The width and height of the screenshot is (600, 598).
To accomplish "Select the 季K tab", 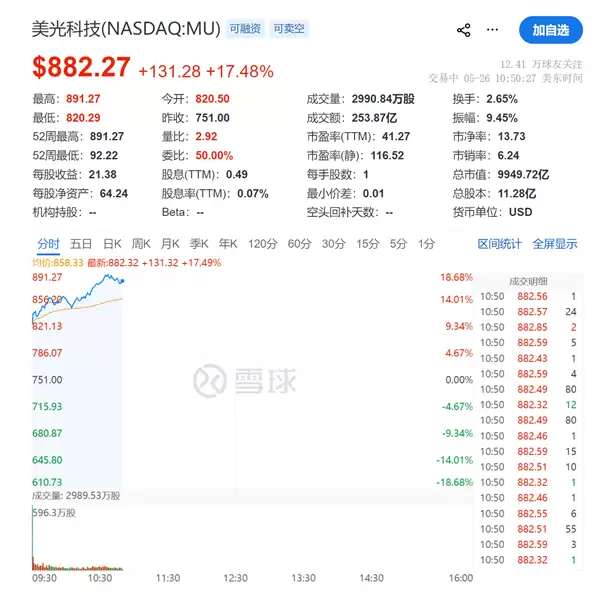I will coord(199,244).
